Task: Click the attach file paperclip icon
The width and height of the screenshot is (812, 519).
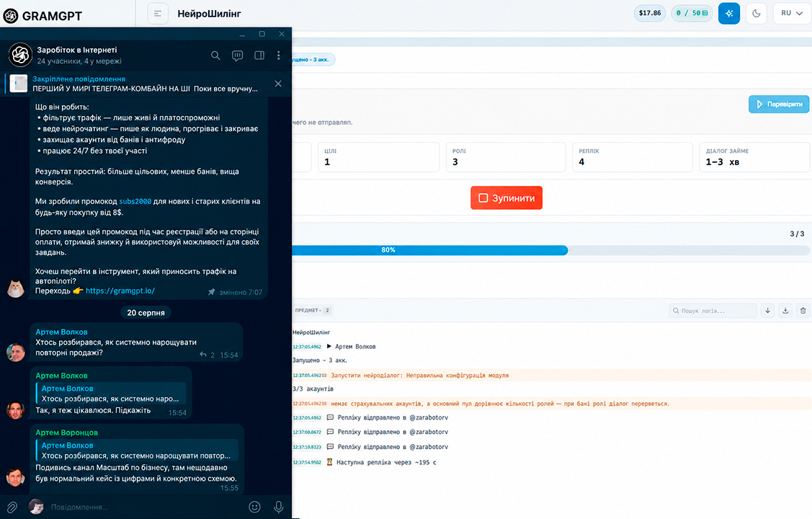Action: pyautogui.click(x=12, y=507)
